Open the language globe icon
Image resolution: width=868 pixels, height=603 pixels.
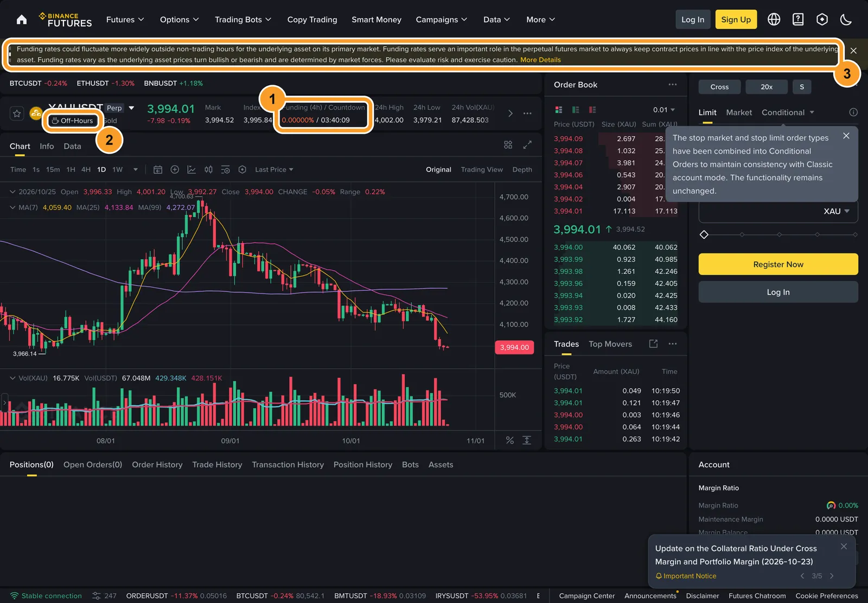pyautogui.click(x=774, y=20)
